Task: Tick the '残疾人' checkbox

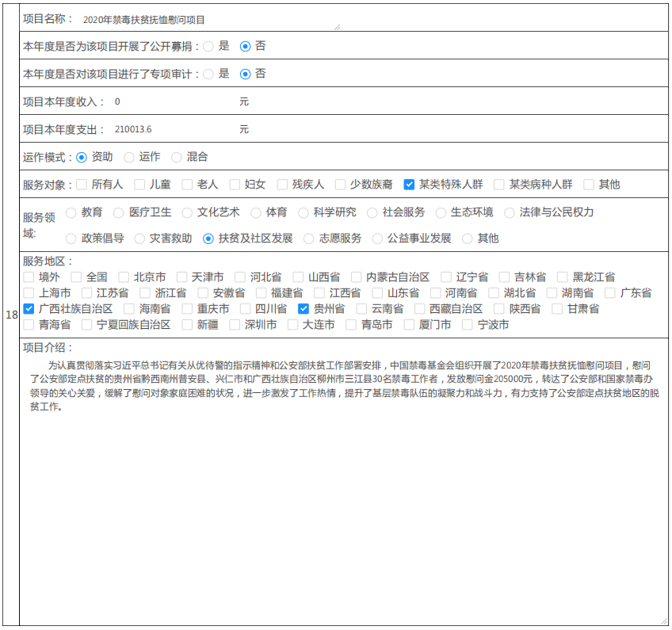Action: coord(282,185)
